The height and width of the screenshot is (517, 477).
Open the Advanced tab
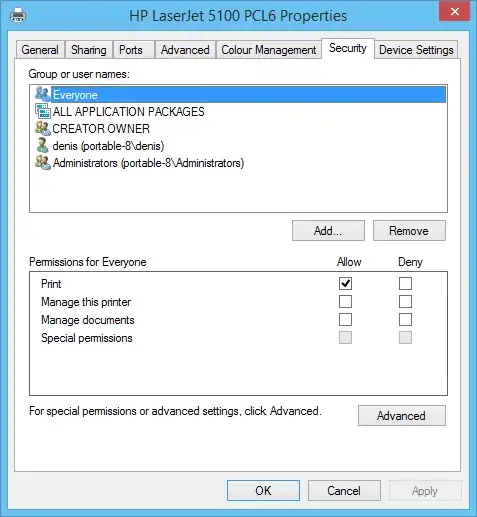pyautogui.click(x=185, y=50)
